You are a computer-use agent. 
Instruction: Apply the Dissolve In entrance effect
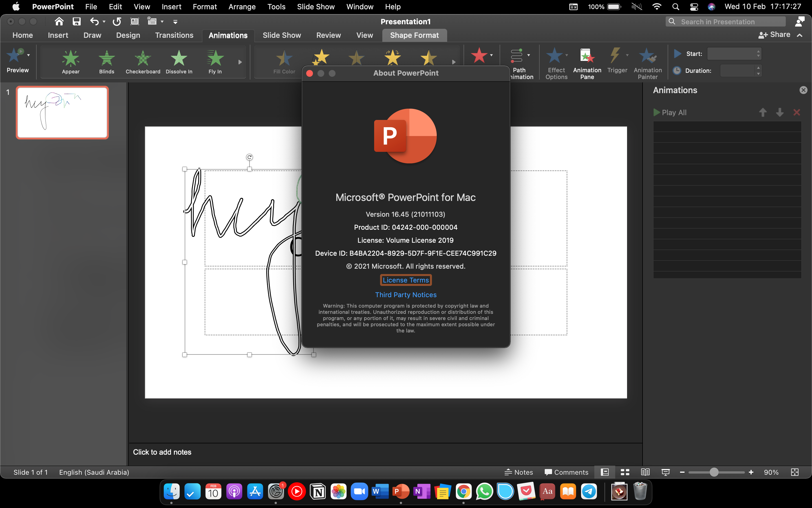179,62
